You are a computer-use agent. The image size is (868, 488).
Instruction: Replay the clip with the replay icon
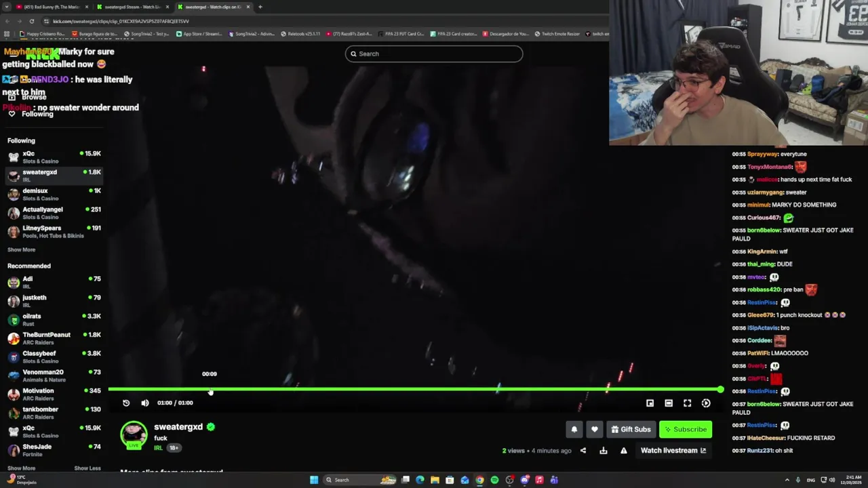pyautogui.click(x=126, y=403)
